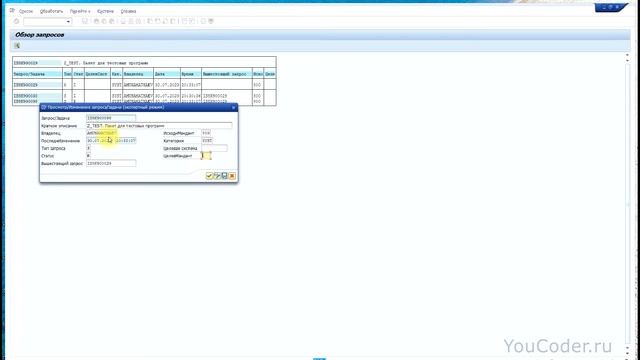The height and width of the screenshot is (360, 640).
Task: Click the last-changed time field in the dialog
Action: tap(125, 140)
